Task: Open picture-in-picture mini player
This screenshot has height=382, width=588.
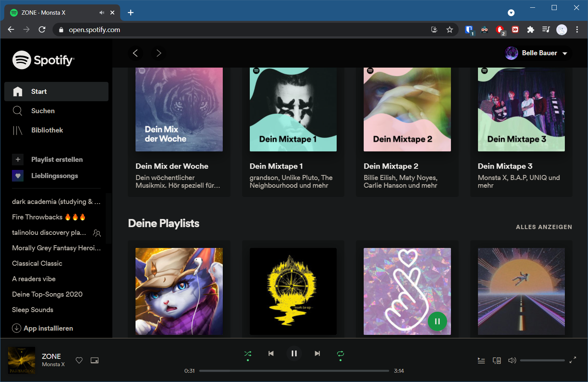Action: point(95,360)
